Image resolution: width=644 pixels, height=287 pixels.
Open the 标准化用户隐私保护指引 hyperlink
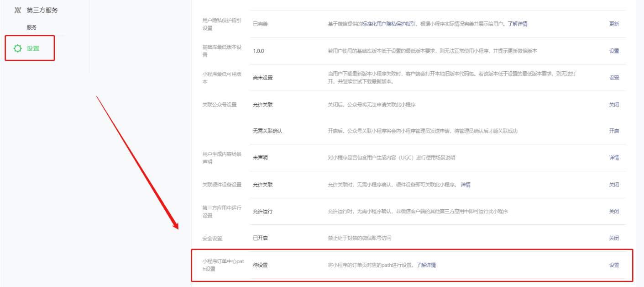(388, 24)
